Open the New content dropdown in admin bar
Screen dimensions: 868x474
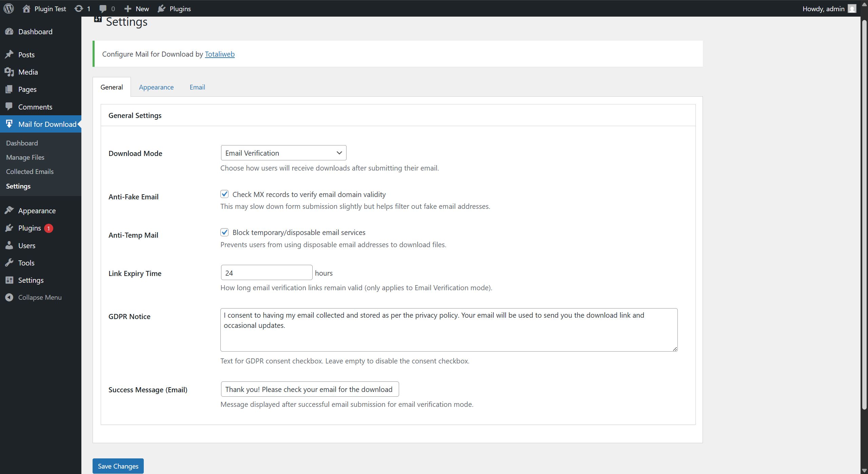[136, 8]
